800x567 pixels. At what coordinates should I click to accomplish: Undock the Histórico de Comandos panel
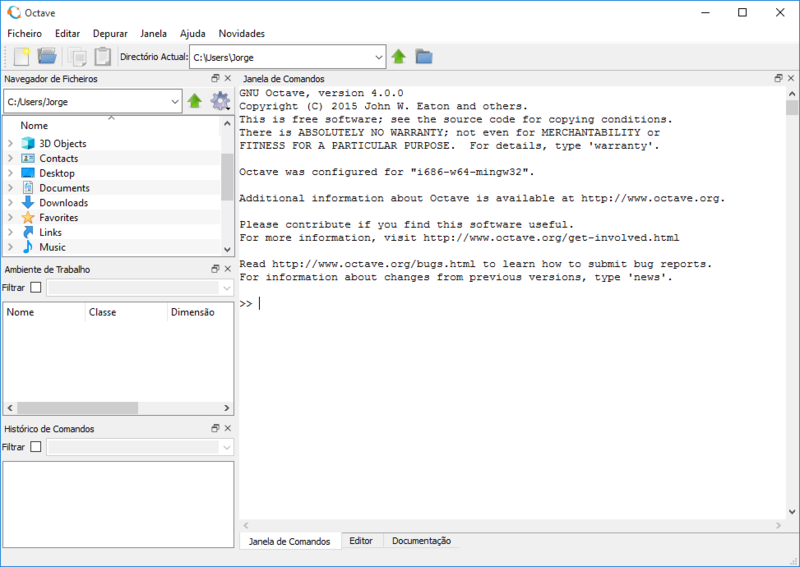pyautogui.click(x=215, y=428)
